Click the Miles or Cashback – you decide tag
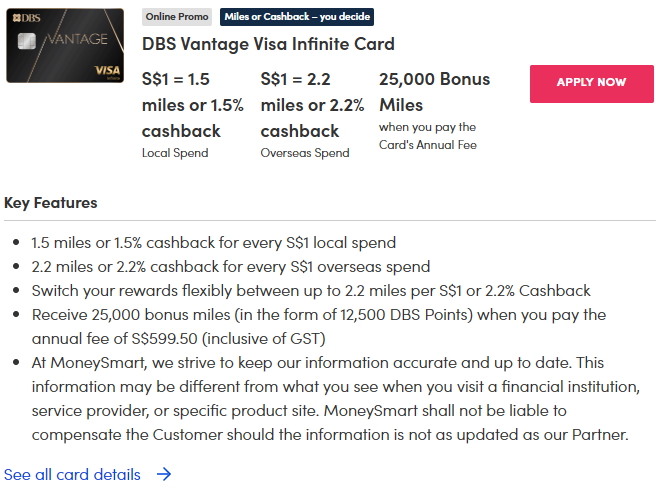656x492 pixels. click(297, 17)
